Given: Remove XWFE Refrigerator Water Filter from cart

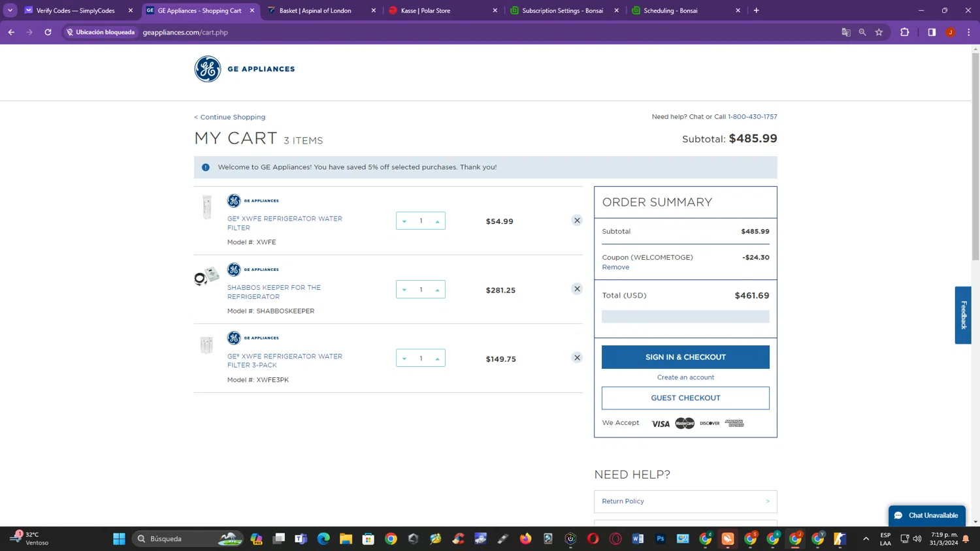Looking at the screenshot, I should (x=577, y=221).
